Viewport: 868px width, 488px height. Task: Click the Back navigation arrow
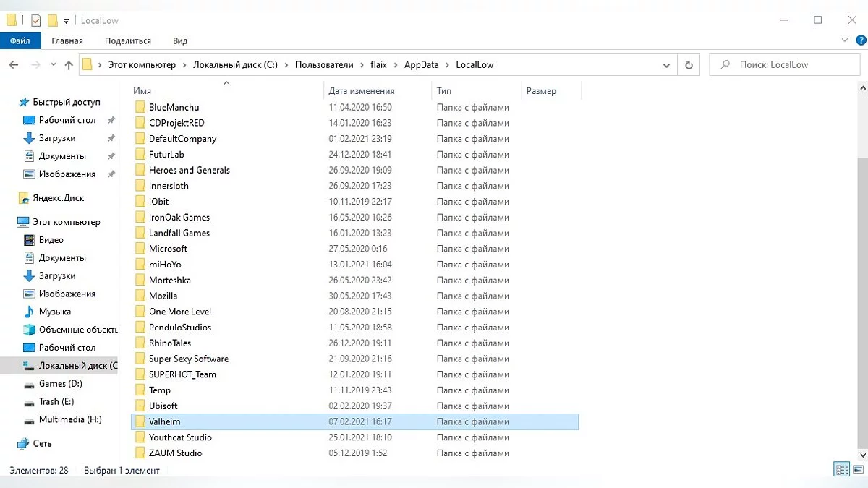(x=14, y=65)
